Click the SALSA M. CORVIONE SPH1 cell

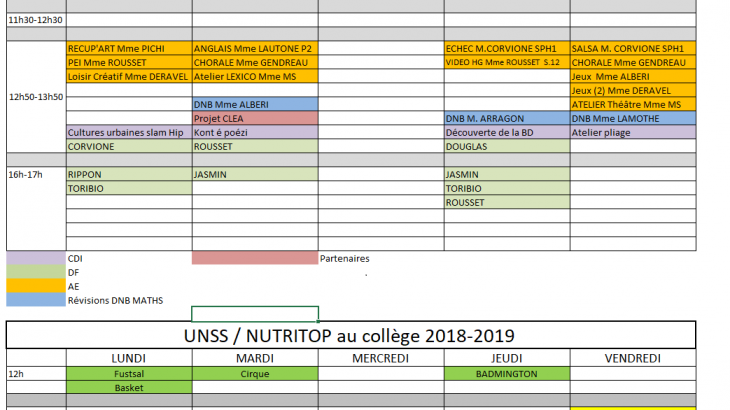pyautogui.click(x=632, y=48)
